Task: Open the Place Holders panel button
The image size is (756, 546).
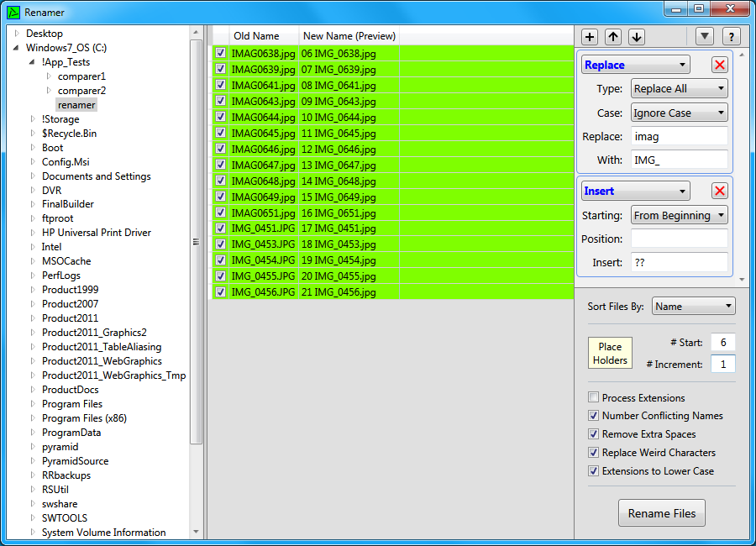Action: pos(610,353)
